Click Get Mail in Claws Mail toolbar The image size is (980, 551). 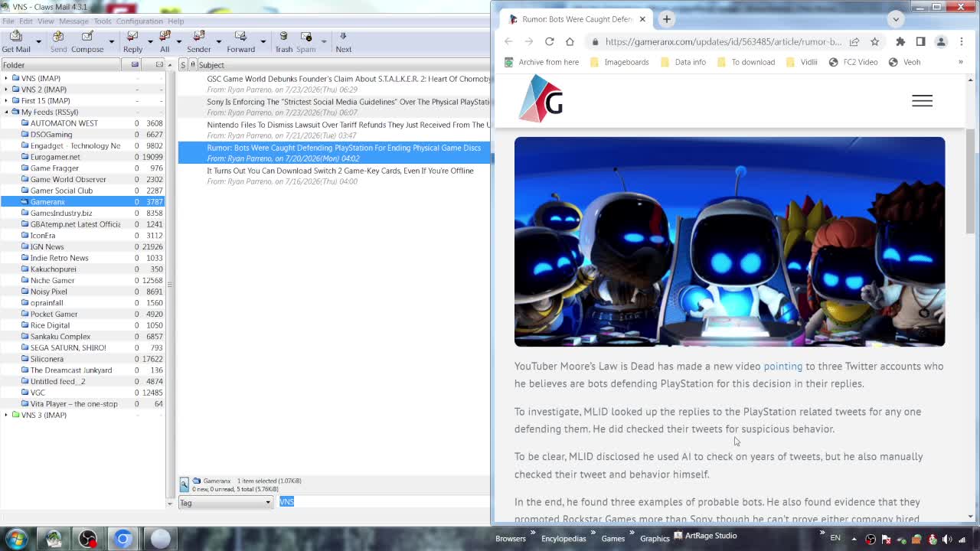[16, 42]
